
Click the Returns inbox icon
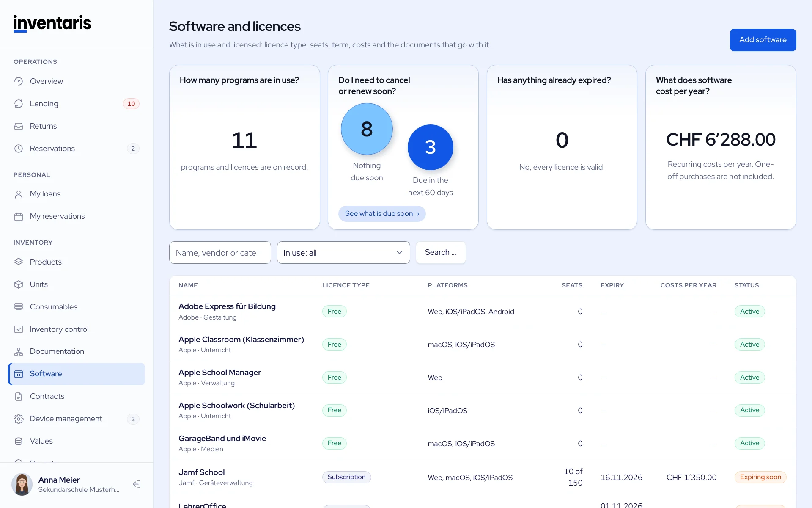click(x=19, y=126)
